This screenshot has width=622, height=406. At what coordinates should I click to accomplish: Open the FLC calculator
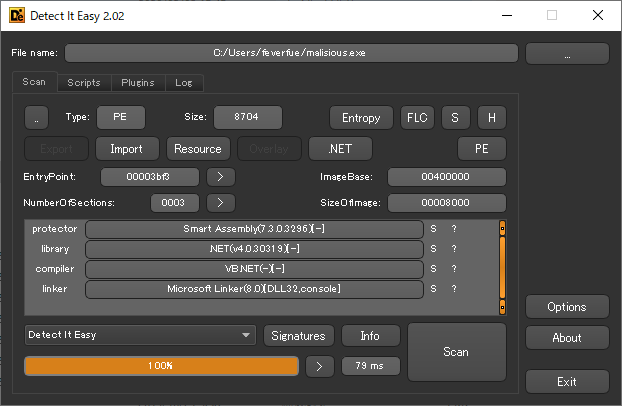pyautogui.click(x=417, y=117)
